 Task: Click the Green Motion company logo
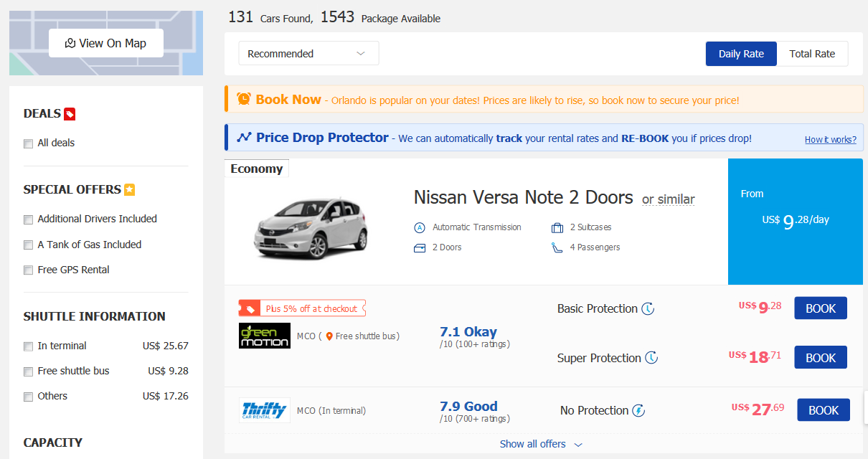tap(265, 336)
